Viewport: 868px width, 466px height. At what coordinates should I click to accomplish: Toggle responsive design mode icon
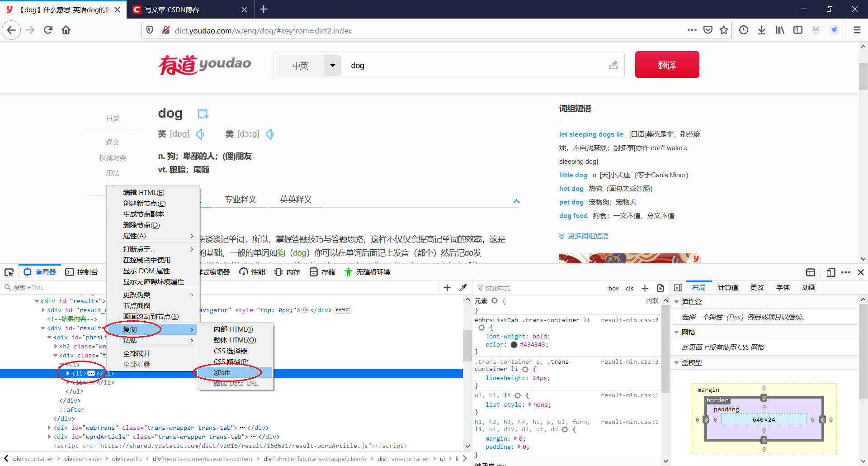pyautogui.click(x=830, y=272)
